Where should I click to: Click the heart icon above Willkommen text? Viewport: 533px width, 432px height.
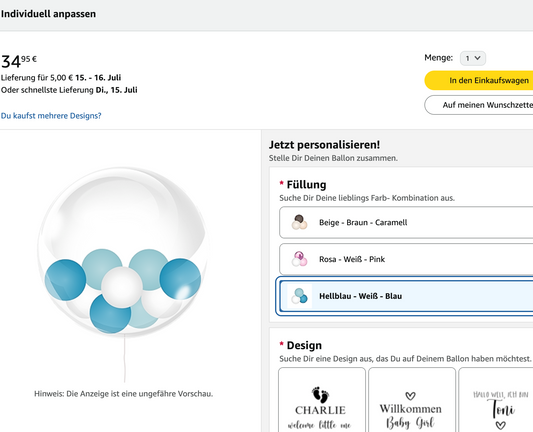click(411, 396)
